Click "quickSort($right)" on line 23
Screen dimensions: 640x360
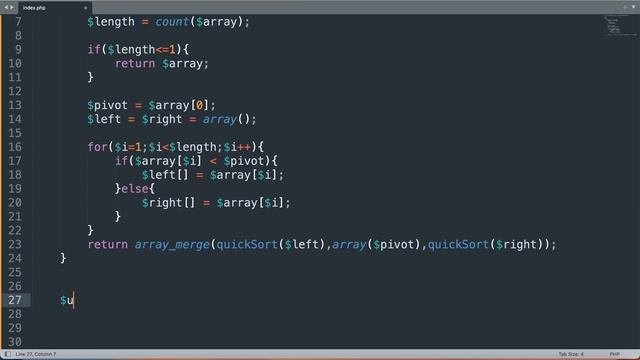485,244
